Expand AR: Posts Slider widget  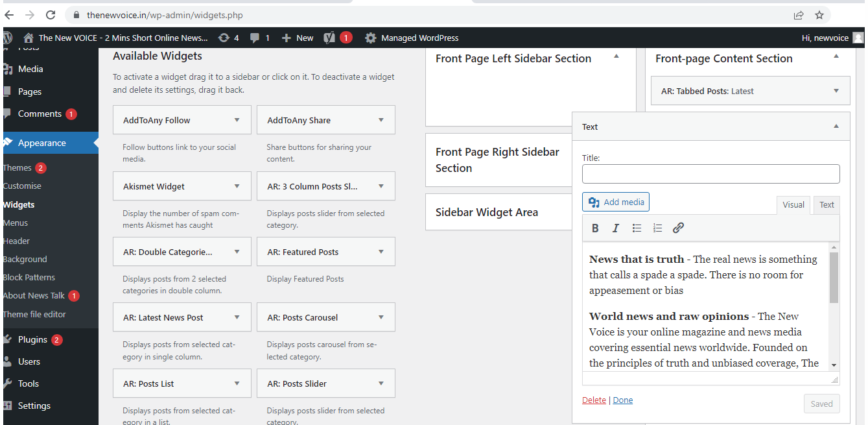pyautogui.click(x=381, y=383)
